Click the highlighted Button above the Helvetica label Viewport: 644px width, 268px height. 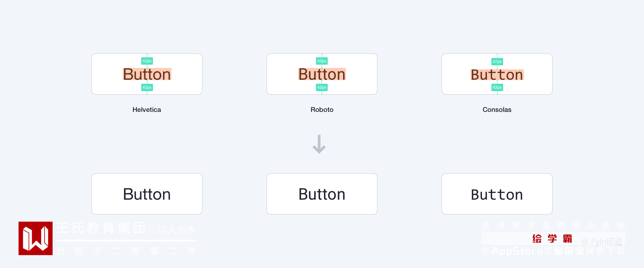click(147, 74)
